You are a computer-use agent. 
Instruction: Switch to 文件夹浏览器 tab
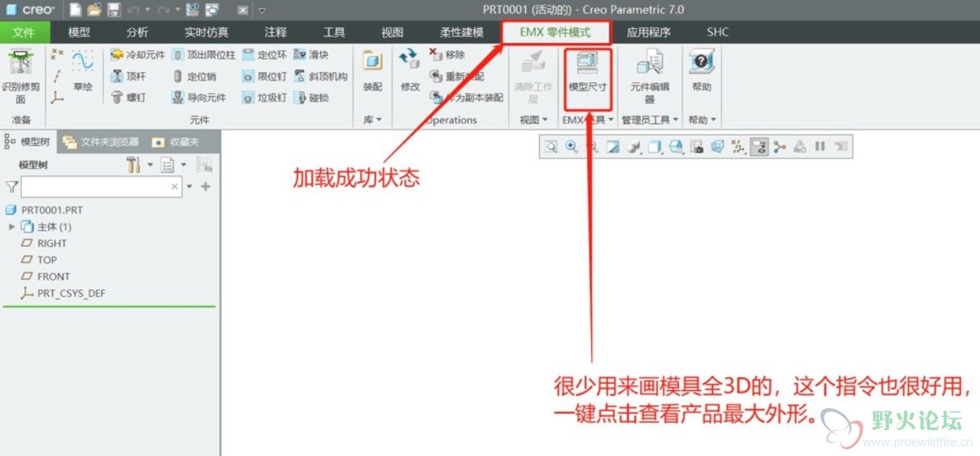tap(102, 142)
